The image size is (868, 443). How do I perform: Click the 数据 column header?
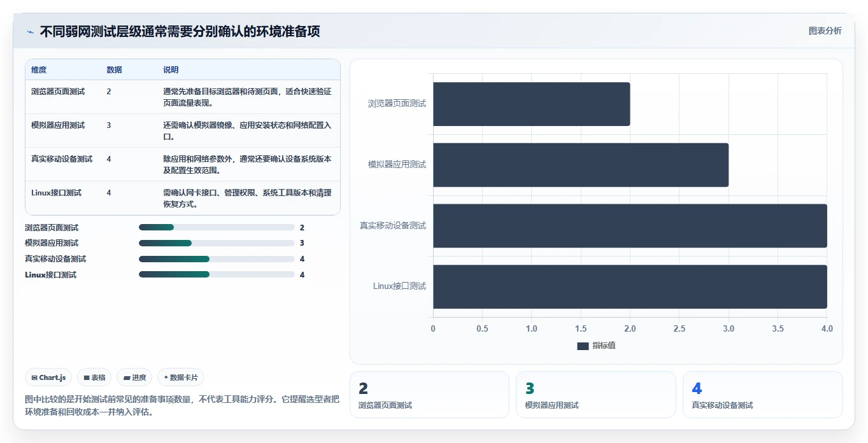[x=115, y=70]
